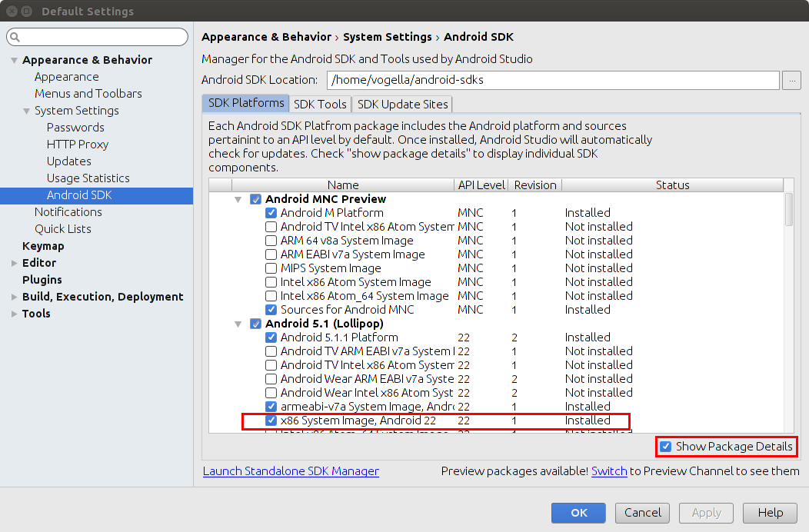This screenshot has height=532, width=809.
Task: Expand the Editor settings section
Action: coord(14,263)
